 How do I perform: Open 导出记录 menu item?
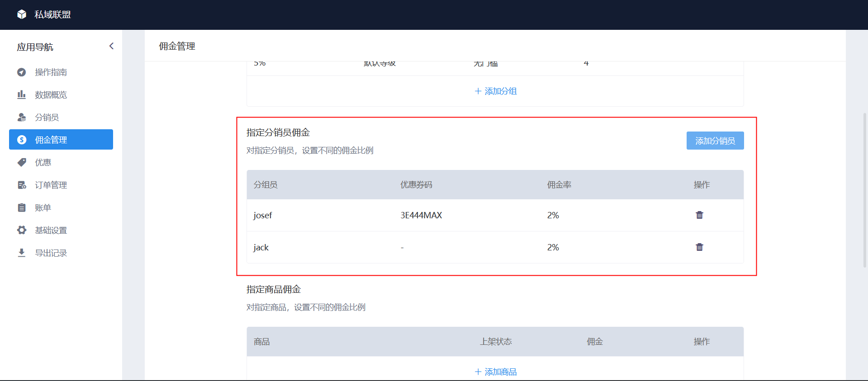point(61,253)
